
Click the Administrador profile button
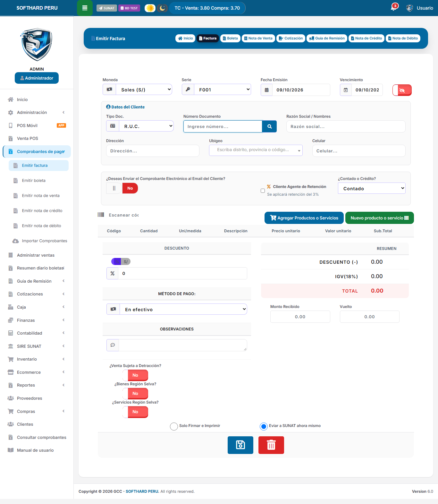[37, 78]
